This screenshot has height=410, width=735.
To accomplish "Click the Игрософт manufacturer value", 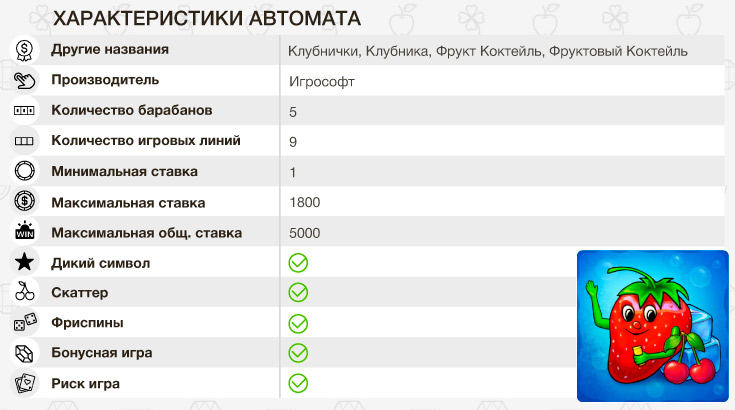I will click(320, 82).
